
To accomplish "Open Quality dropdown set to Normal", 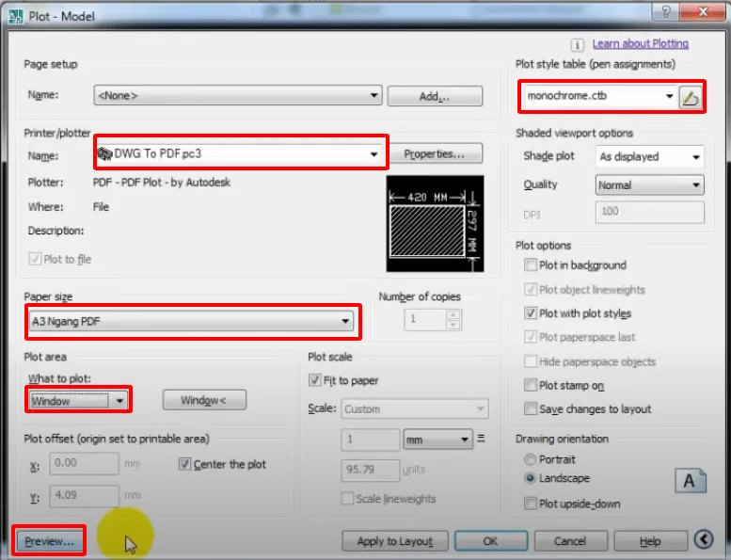I will (649, 185).
